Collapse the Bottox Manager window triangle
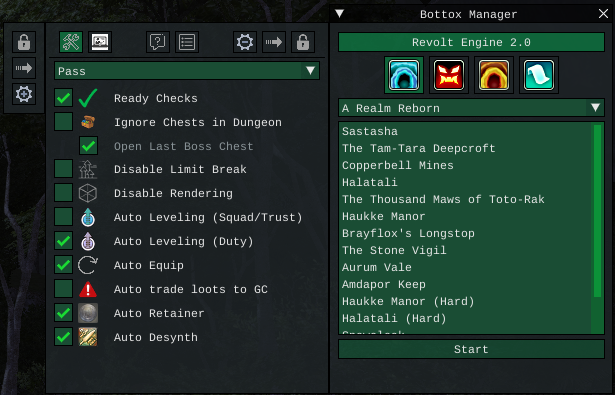Image resolution: width=615 pixels, height=395 pixels. [340, 14]
